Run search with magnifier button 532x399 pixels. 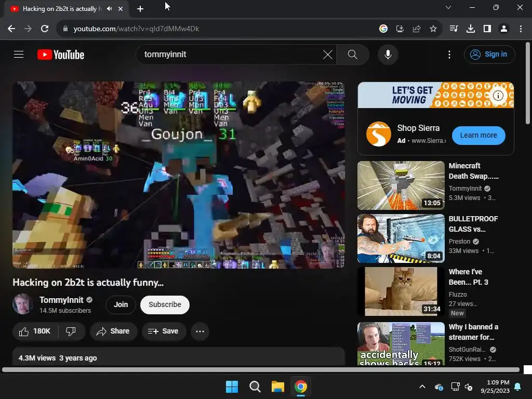pos(353,54)
